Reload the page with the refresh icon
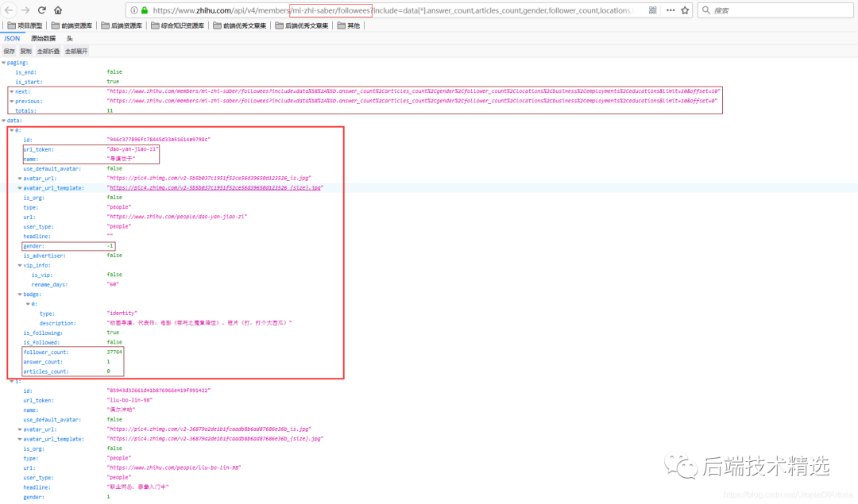Screen dimensions: 858x504 point(42,10)
